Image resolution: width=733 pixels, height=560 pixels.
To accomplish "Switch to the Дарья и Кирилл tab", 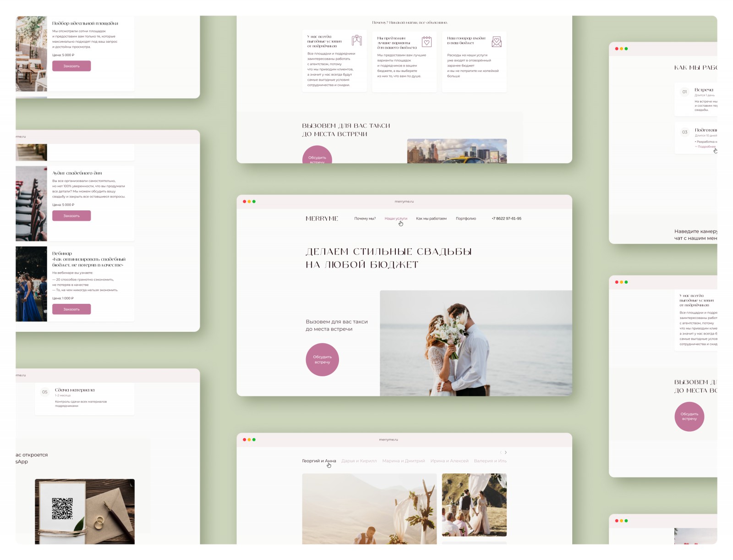I will pyautogui.click(x=359, y=461).
